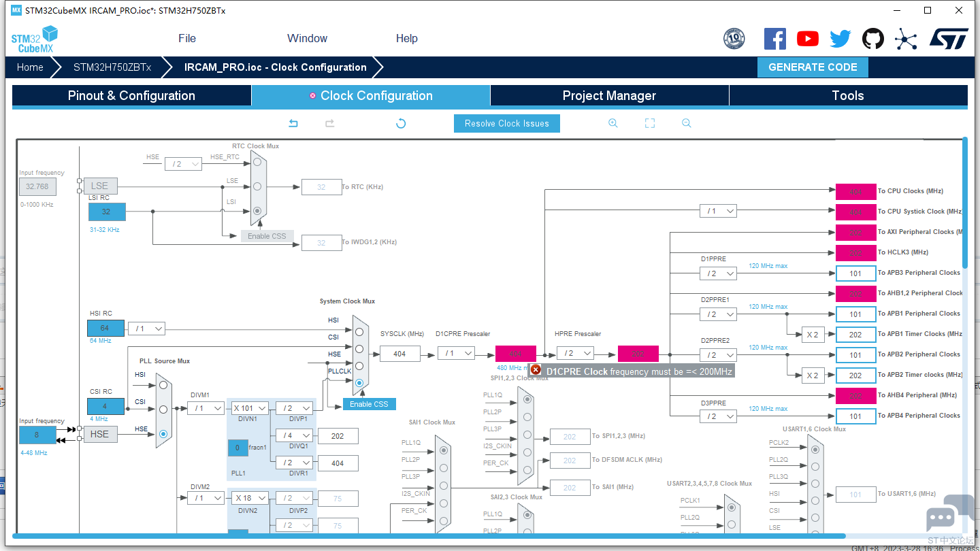The height and width of the screenshot is (551, 980).
Task: Select HSI on PLL Source Mux
Action: tap(163, 386)
